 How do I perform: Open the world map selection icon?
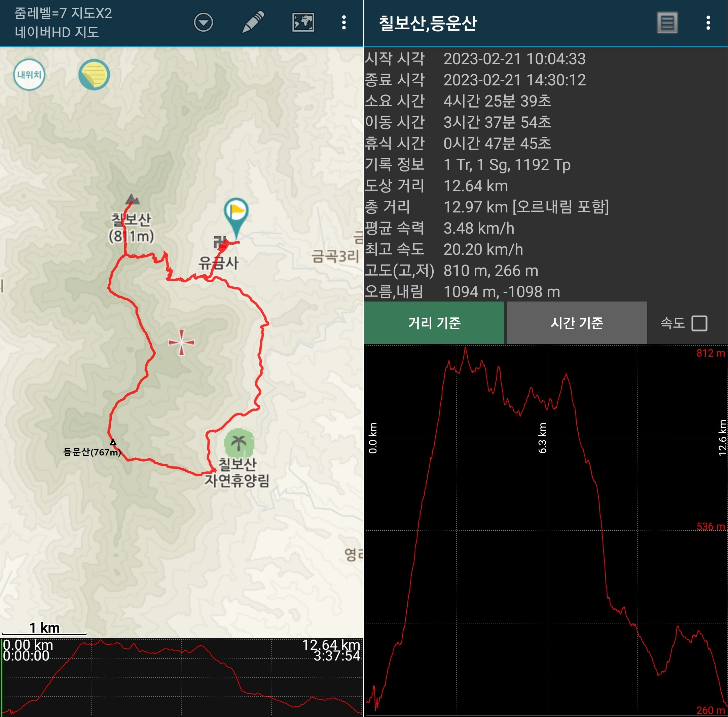(303, 23)
